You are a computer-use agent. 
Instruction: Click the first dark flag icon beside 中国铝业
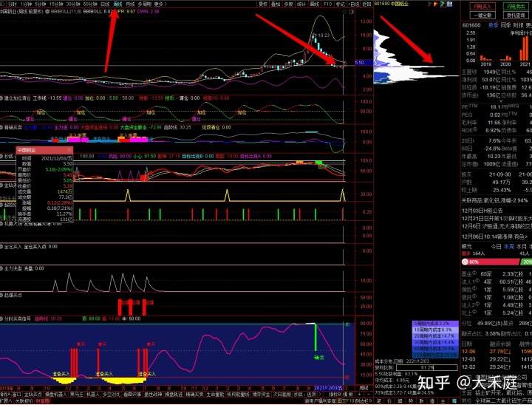430,4
